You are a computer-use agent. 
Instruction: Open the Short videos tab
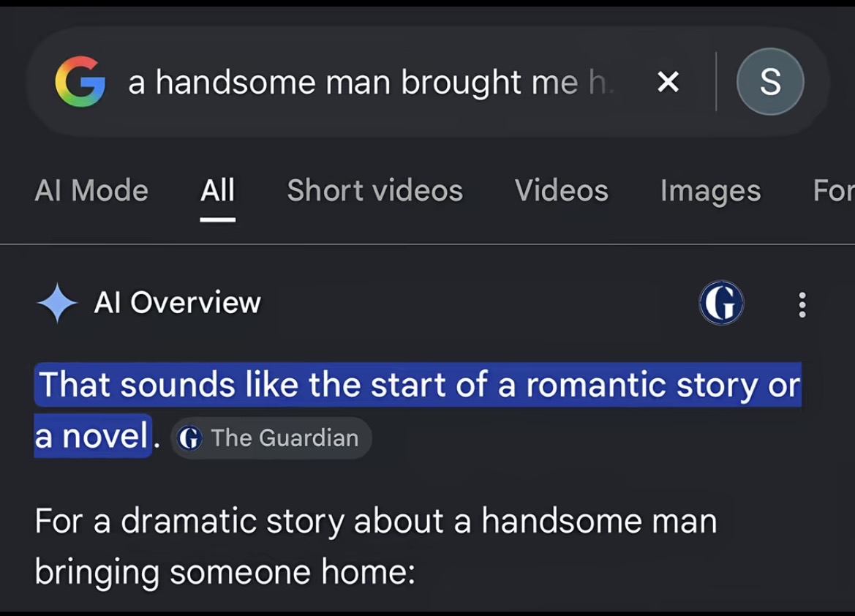tap(374, 190)
